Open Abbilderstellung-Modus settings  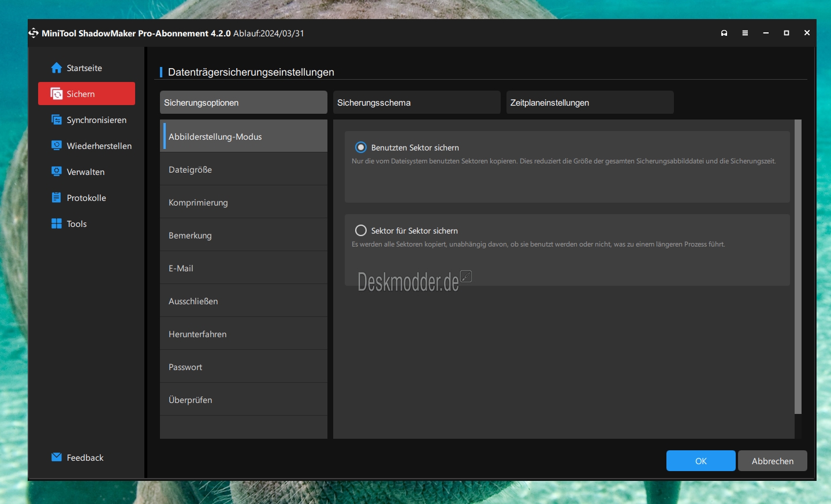pos(244,136)
